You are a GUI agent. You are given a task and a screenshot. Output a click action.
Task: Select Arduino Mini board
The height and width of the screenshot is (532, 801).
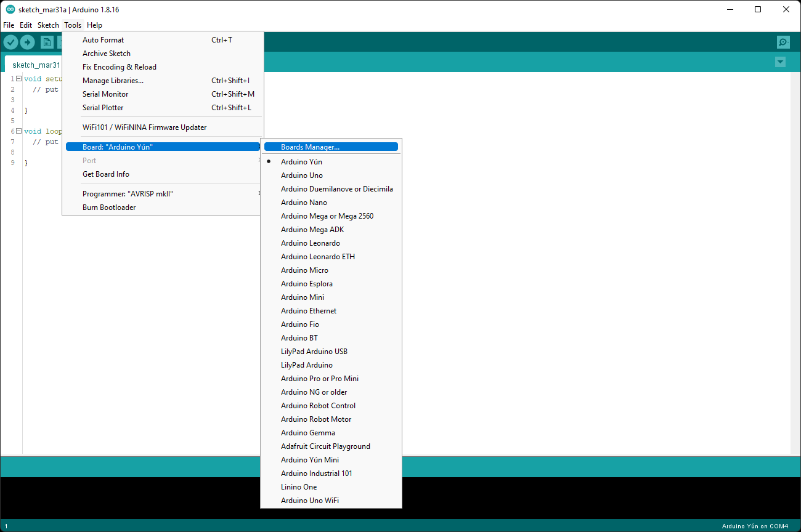331,297
